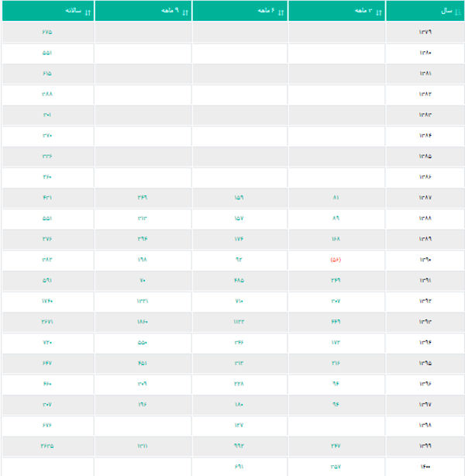Select year cell ۱۳۸۰

click(425, 53)
